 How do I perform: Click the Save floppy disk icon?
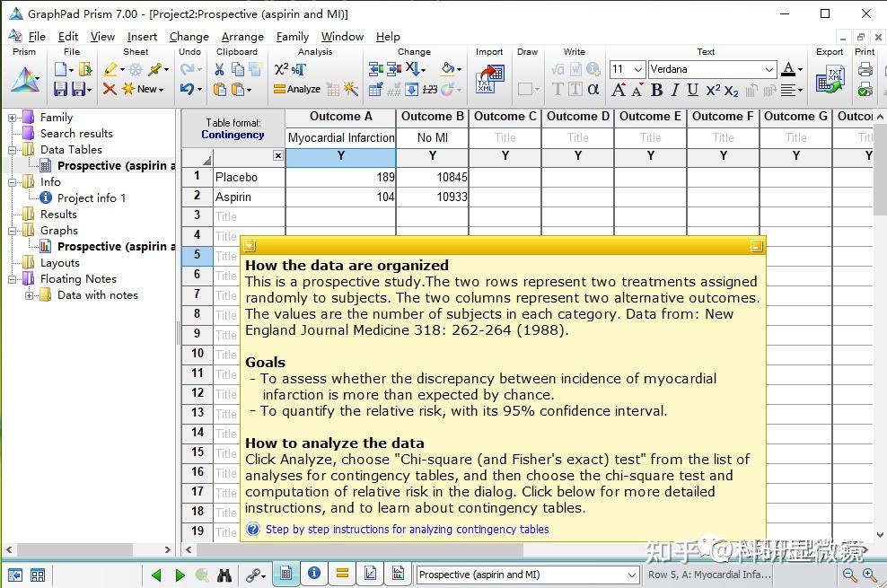(x=60, y=89)
